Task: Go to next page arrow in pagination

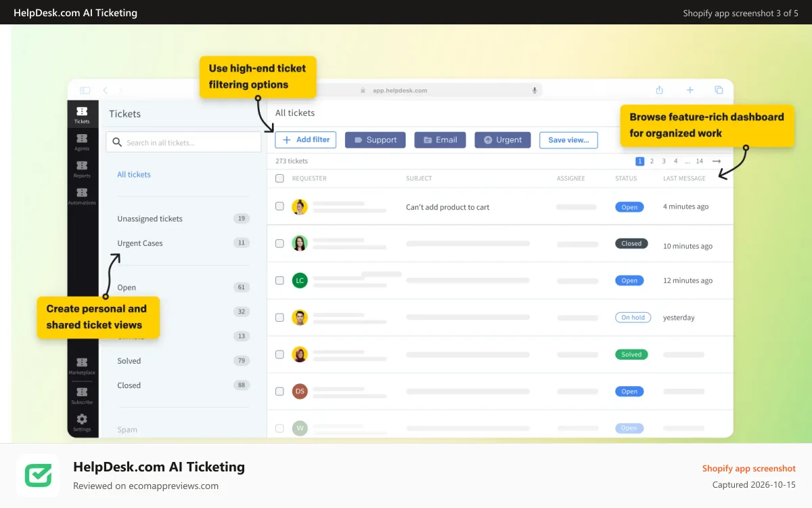Action: (717, 161)
